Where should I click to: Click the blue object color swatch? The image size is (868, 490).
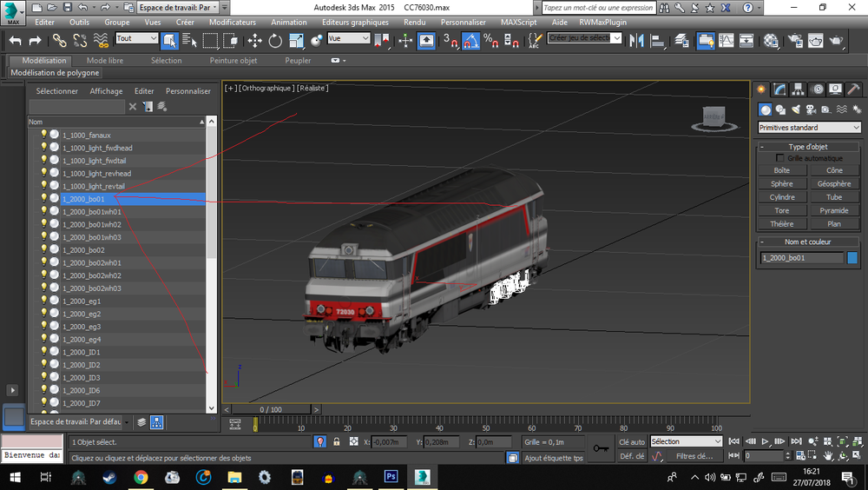point(852,258)
